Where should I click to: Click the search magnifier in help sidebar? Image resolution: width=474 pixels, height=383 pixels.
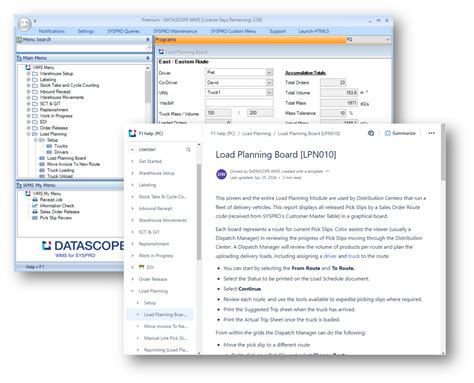(x=188, y=150)
